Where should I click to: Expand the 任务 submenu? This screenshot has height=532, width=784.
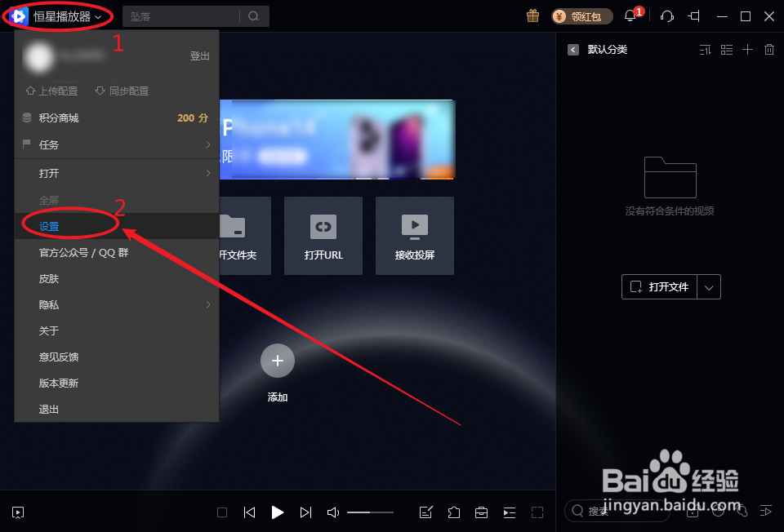117,145
